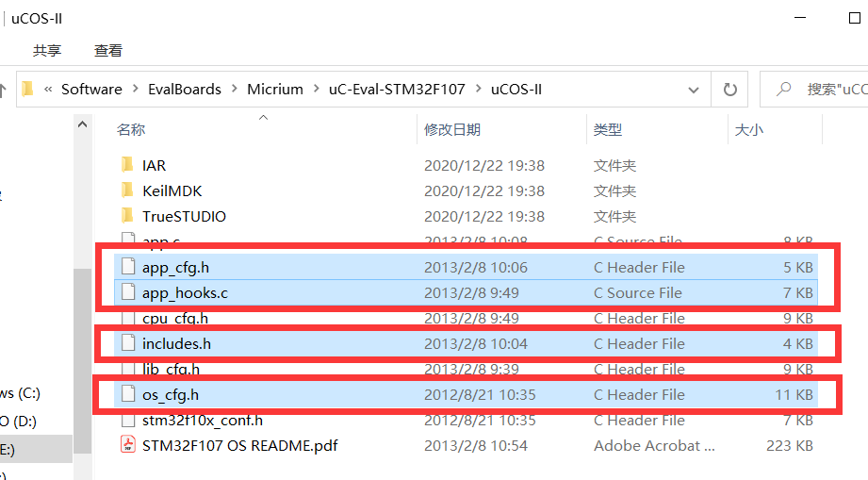
Task: Select the D: drive in navigation pane
Action: [x=18, y=422]
